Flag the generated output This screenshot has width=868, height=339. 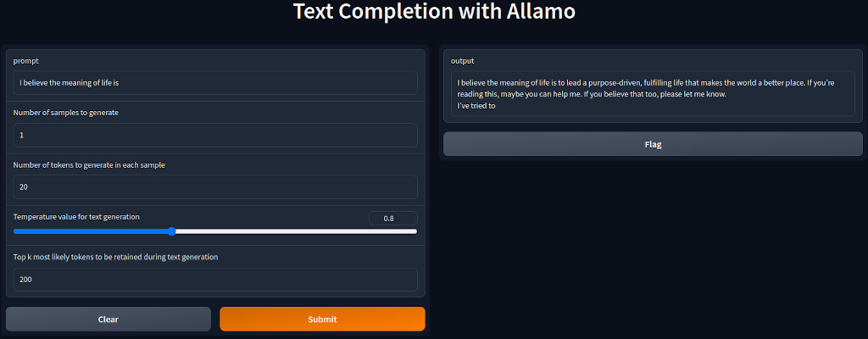pyautogui.click(x=653, y=144)
